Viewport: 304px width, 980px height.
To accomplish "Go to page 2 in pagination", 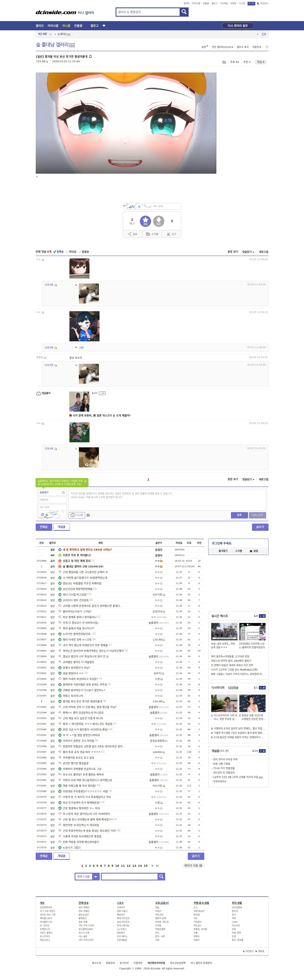I will (86, 866).
